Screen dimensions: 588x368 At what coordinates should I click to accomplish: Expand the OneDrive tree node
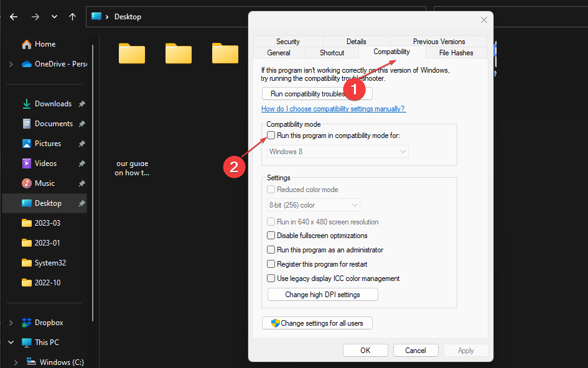click(11, 64)
